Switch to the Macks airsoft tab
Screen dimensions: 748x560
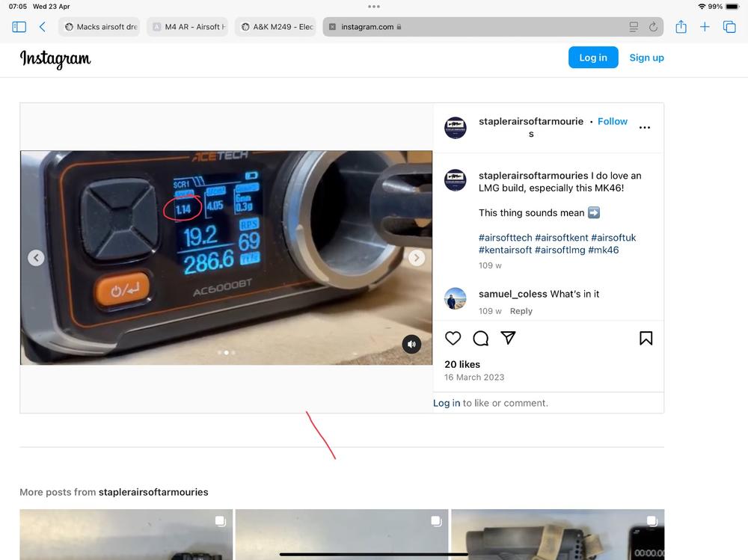pyautogui.click(x=99, y=27)
